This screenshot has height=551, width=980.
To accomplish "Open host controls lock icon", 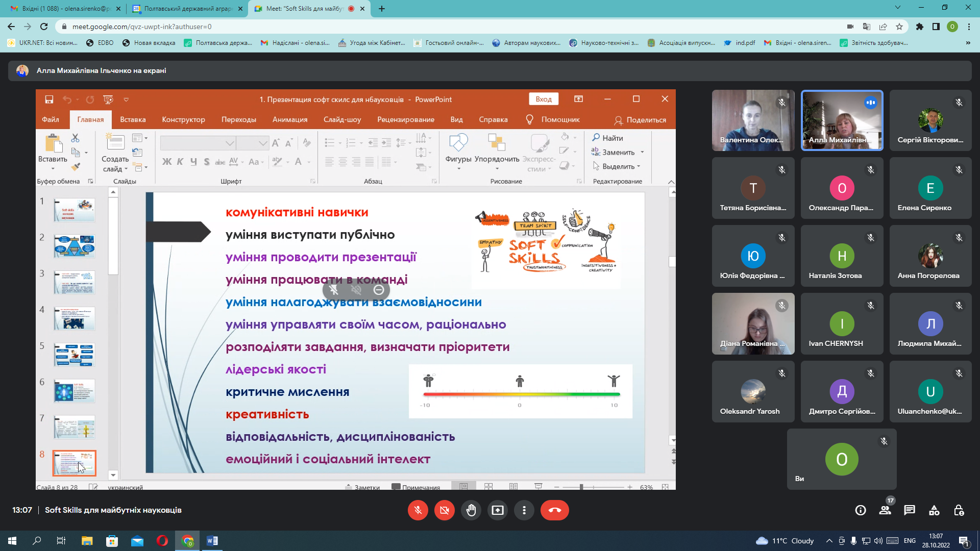I will pos(959,510).
